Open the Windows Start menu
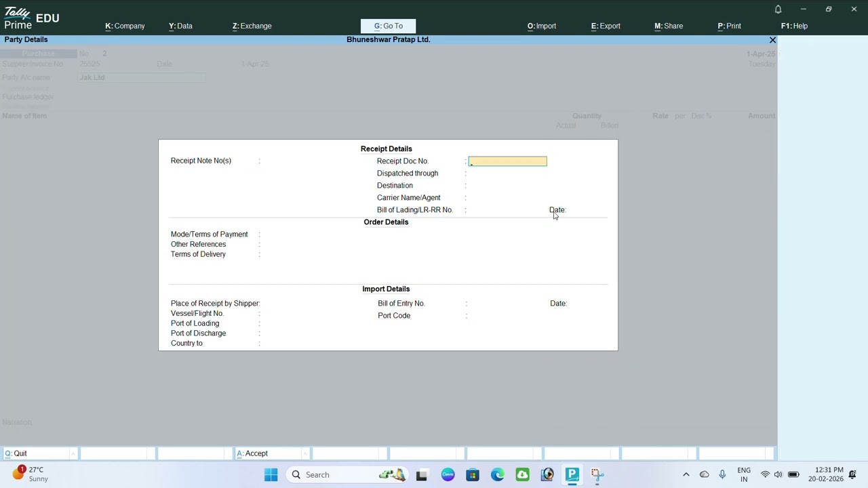This screenshot has height=488, width=868. pyautogui.click(x=271, y=474)
